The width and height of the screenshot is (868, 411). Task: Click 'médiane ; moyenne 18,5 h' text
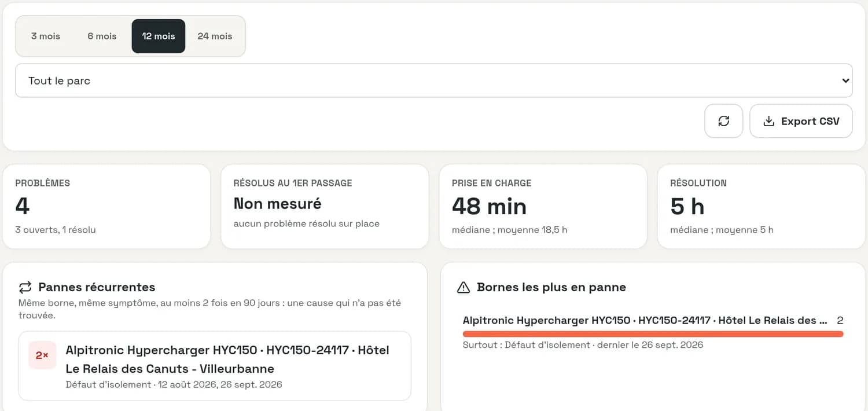pyautogui.click(x=509, y=230)
